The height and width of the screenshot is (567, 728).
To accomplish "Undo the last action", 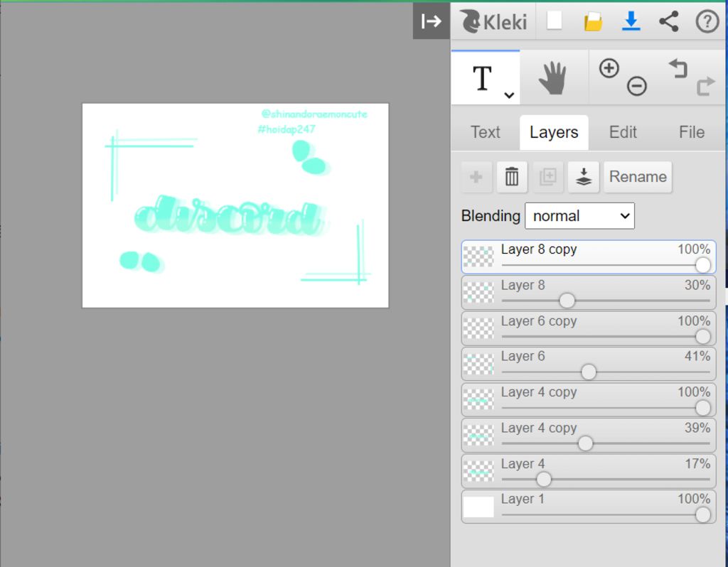I will pyautogui.click(x=678, y=68).
